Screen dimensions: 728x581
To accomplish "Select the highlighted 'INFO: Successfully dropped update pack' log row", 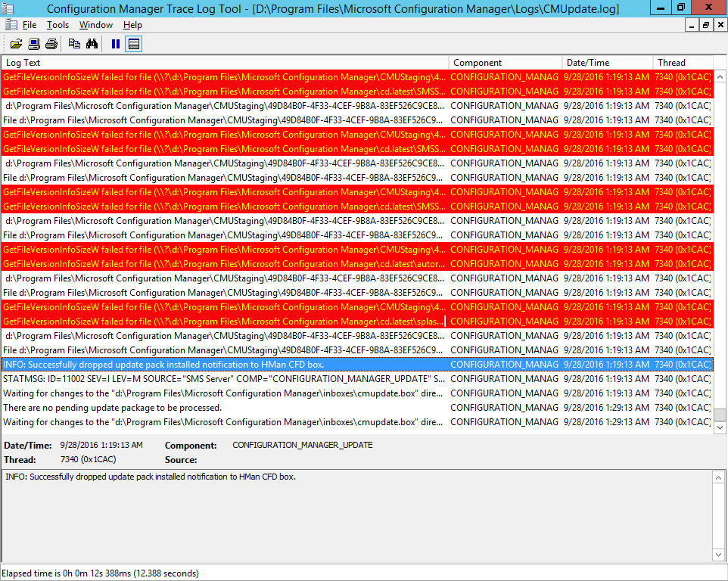I will click(357, 365).
